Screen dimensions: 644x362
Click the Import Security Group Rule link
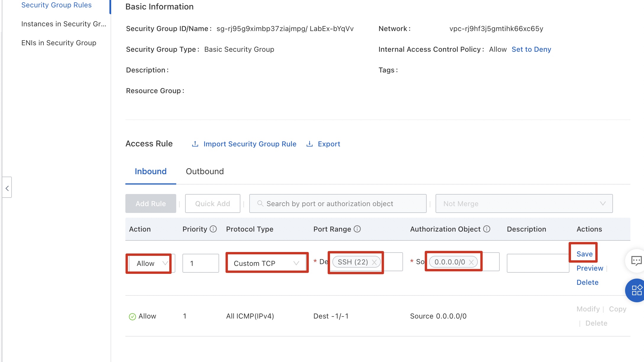[250, 144]
